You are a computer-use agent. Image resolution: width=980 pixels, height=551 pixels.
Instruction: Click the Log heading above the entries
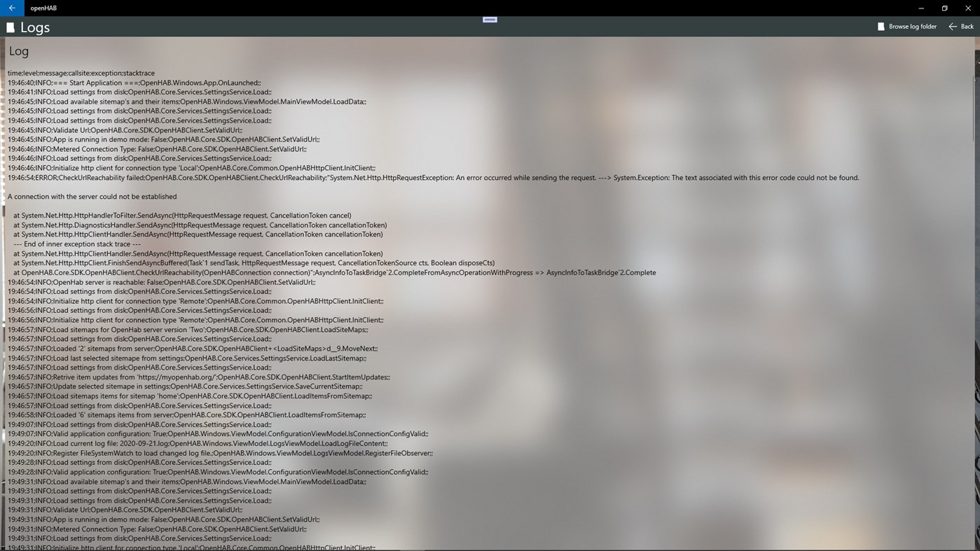(x=18, y=50)
